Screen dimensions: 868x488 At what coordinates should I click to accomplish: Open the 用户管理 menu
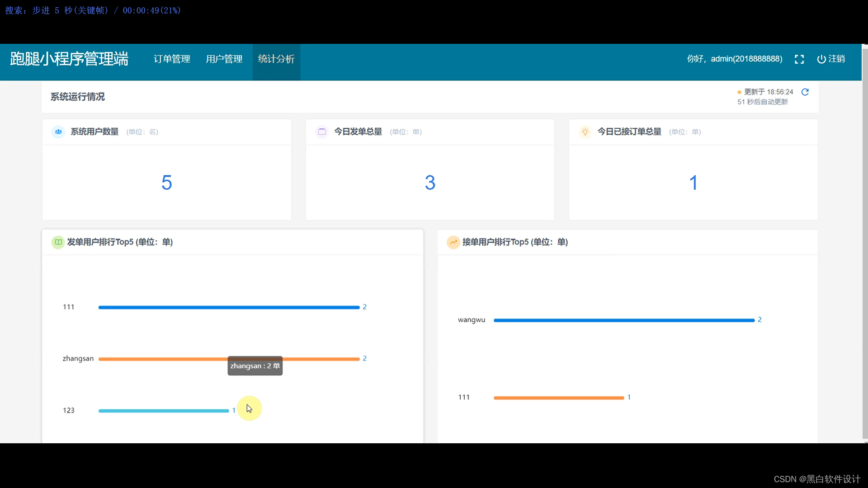point(224,59)
